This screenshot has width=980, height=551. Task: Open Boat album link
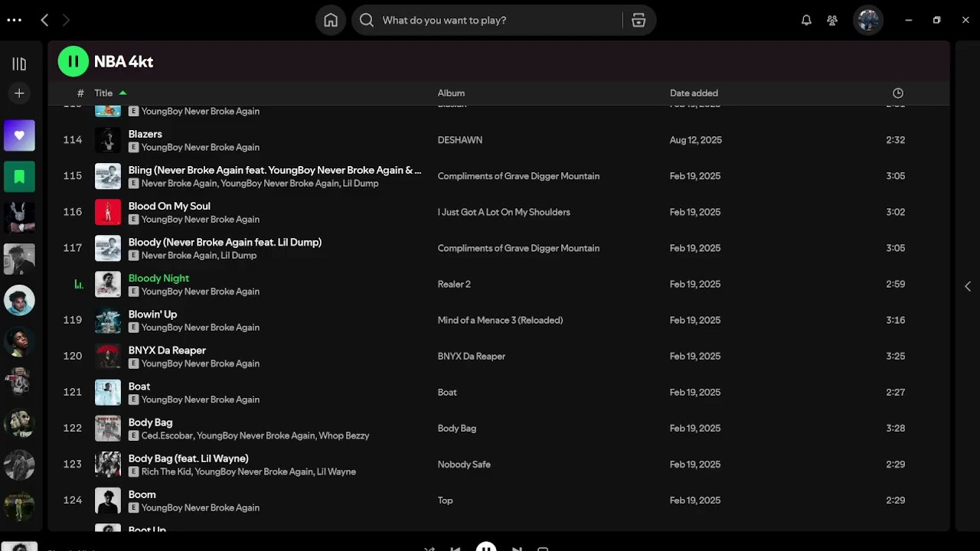[447, 392]
